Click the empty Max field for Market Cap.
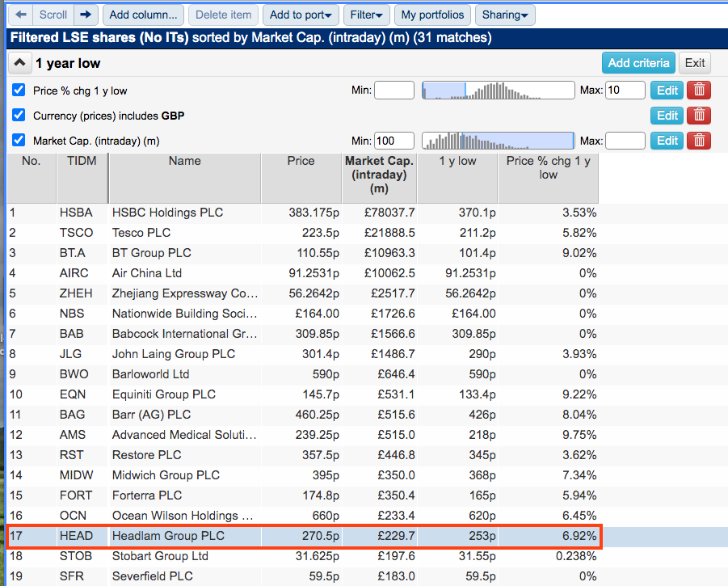 click(625, 140)
